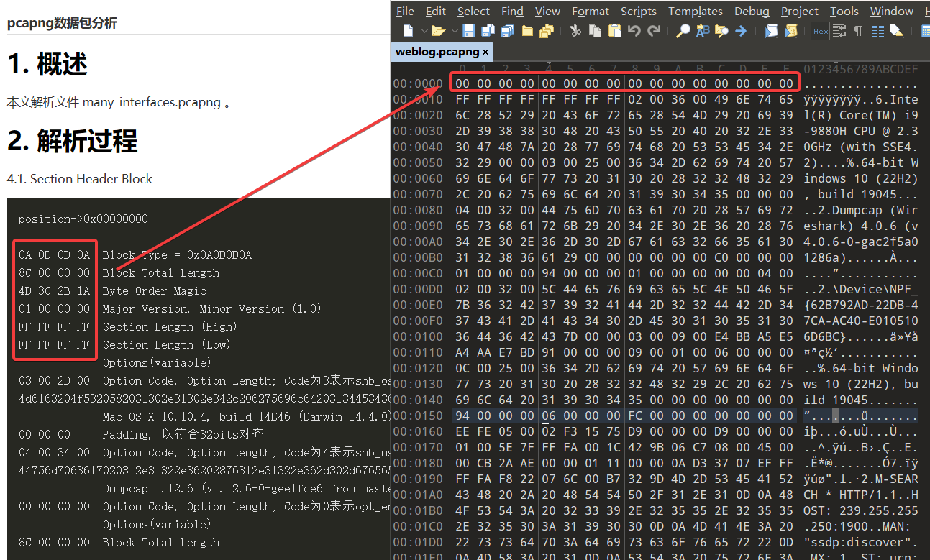The width and height of the screenshot is (930, 560).
Task: Toggle the highlight marker tool
Action: pos(896,31)
